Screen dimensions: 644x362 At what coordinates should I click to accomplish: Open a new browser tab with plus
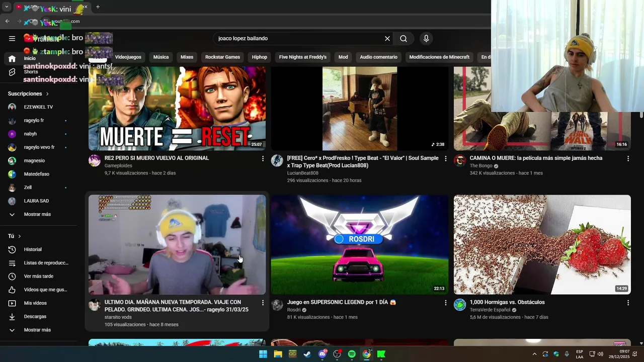tap(98, 7)
